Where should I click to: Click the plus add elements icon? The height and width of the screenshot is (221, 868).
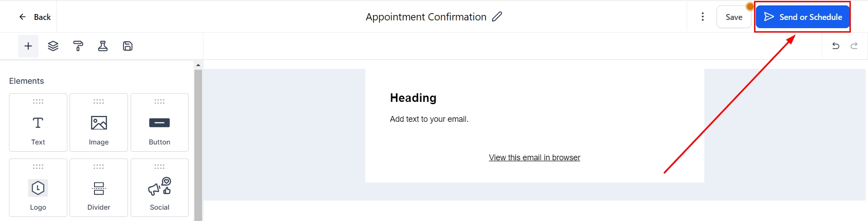click(x=28, y=46)
